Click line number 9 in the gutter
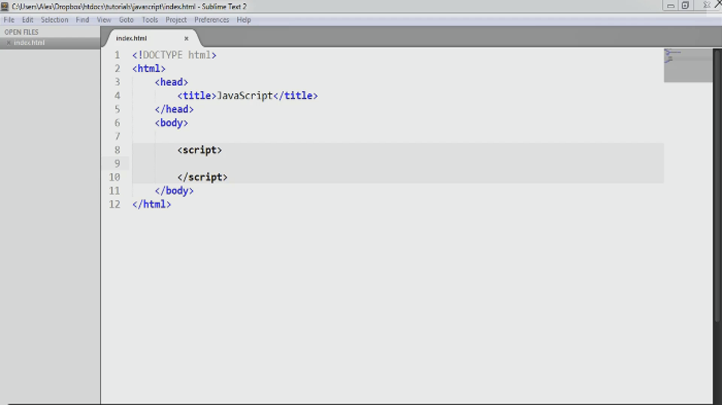This screenshot has height=405, width=722. point(117,164)
